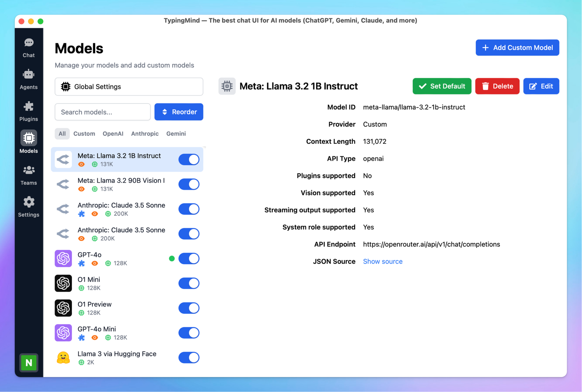The height and width of the screenshot is (392, 582).
Task: Select the Custom filter tab
Action: pyautogui.click(x=84, y=134)
